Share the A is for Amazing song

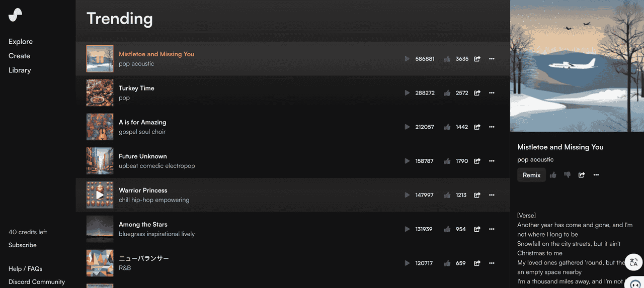(477, 127)
